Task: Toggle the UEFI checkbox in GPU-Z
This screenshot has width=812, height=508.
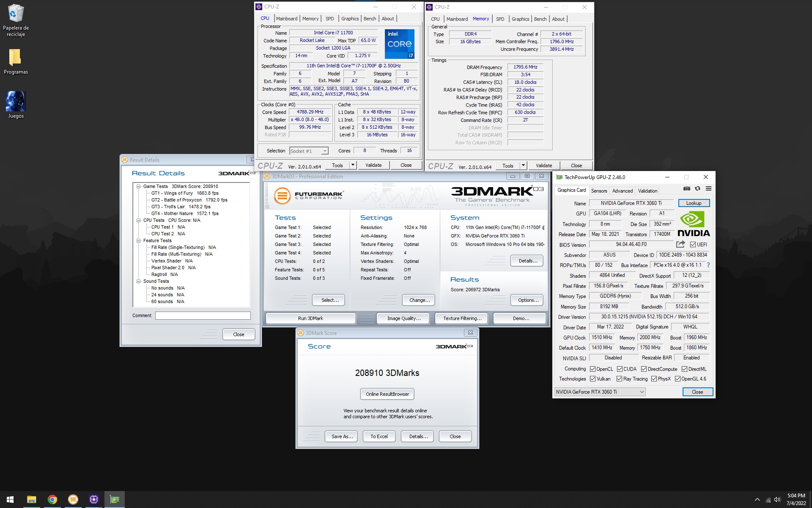Action: 693,245
